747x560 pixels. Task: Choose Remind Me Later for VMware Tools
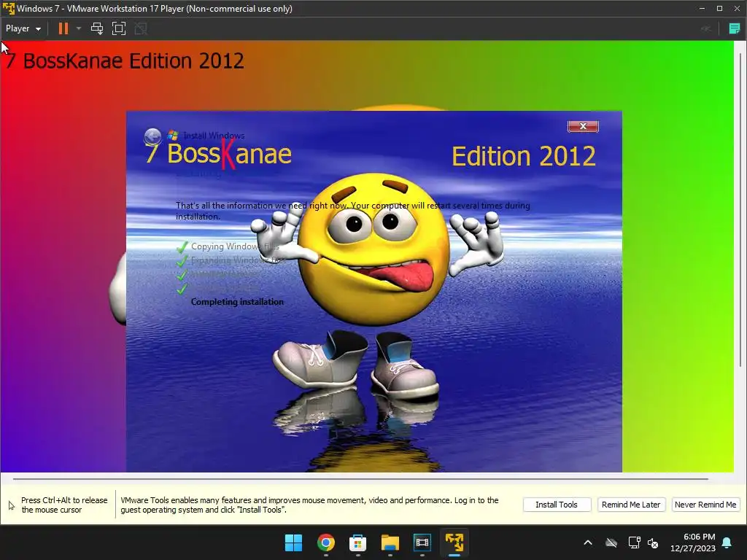631,505
